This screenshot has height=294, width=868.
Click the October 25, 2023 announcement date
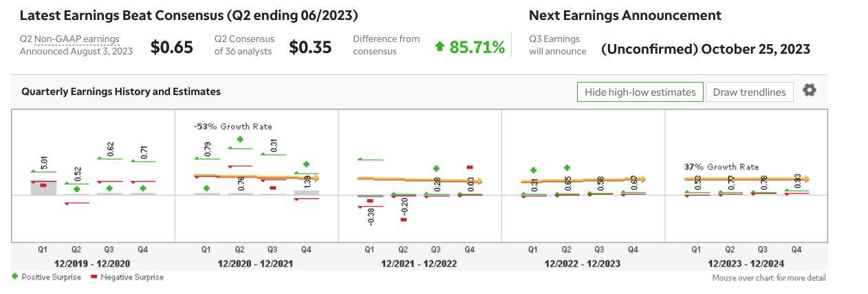(x=756, y=49)
